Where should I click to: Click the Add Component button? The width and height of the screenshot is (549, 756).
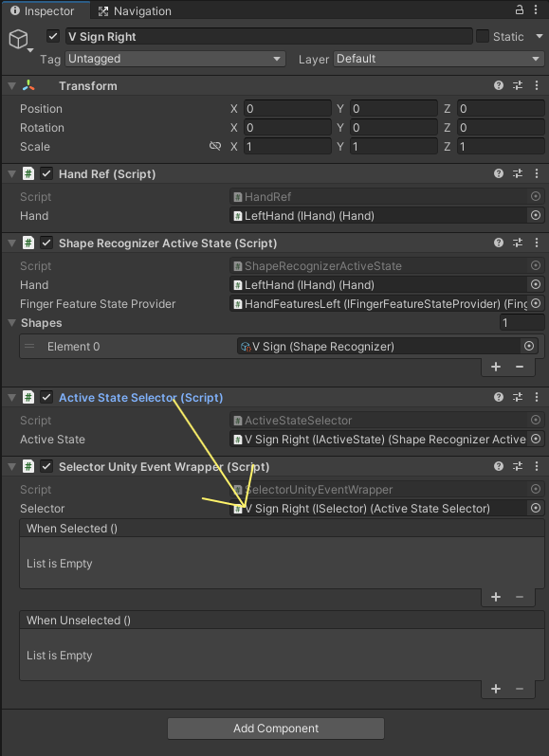(276, 728)
